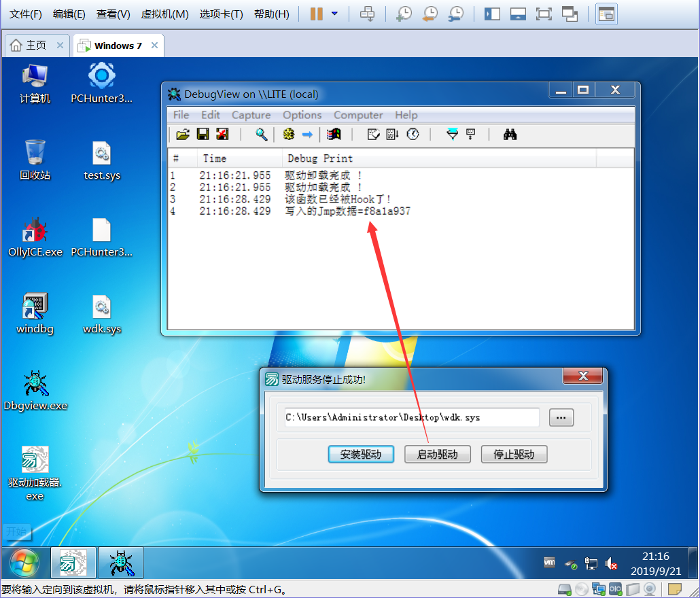Select the 回收站 recycle bin icon
Image resolution: width=700 pixels, height=598 pixels.
35,160
